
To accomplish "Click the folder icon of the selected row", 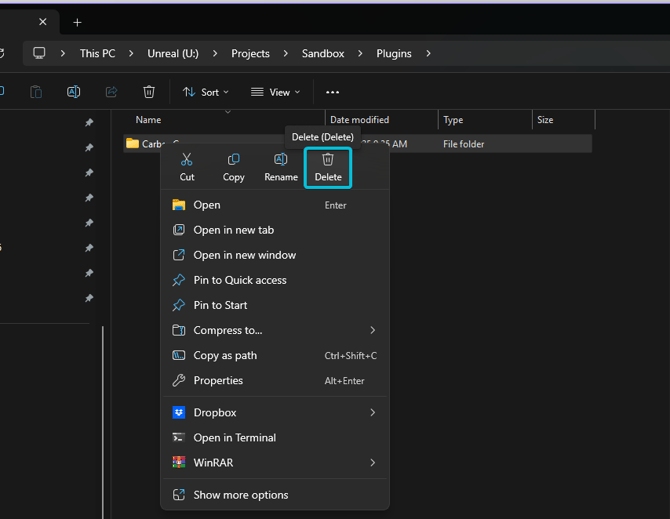I will pyautogui.click(x=132, y=144).
